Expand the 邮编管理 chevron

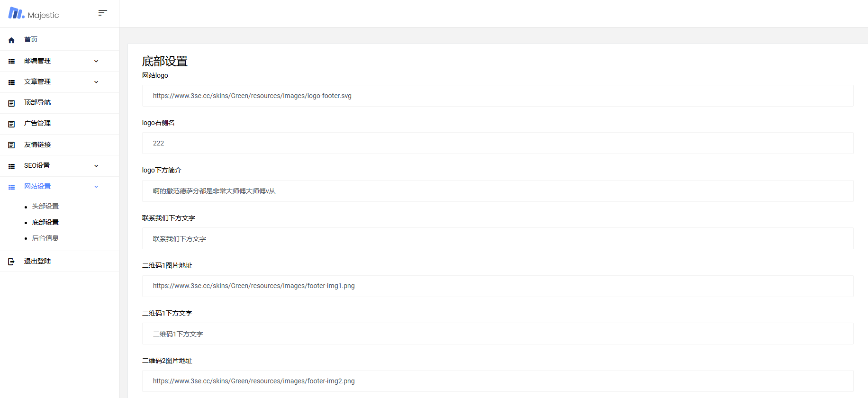[96, 61]
